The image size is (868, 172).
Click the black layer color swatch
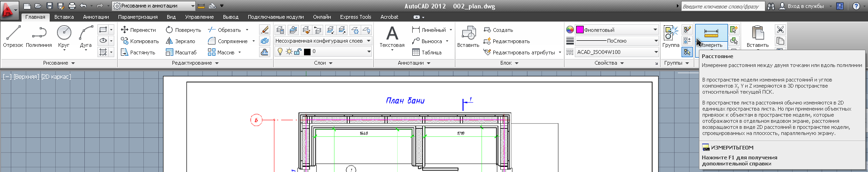307,52
